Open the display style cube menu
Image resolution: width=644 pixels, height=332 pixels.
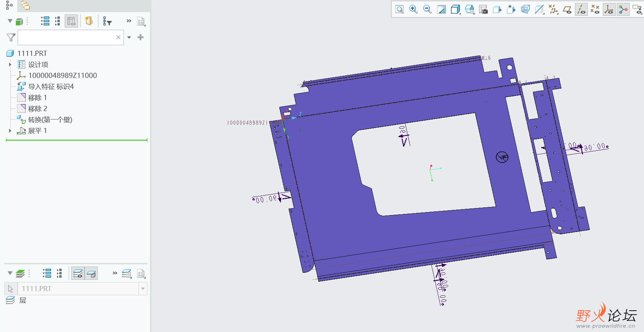point(455,9)
